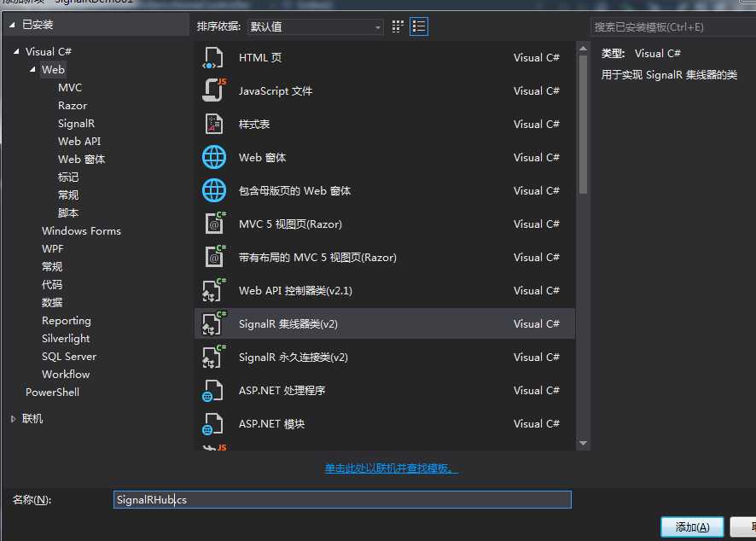Select the 样式表 template name
This screenshot has height=541, width=756.
click(x=254, y=125)
